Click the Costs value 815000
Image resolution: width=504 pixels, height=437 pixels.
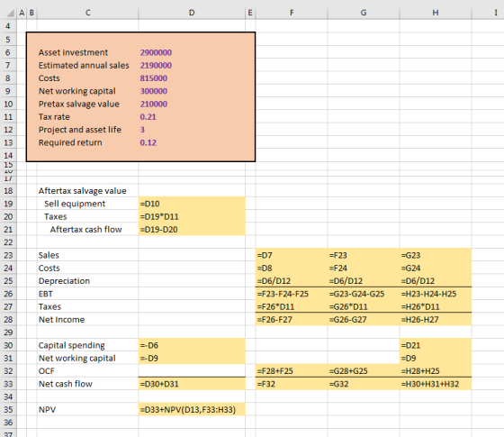(x=154, y=78)
